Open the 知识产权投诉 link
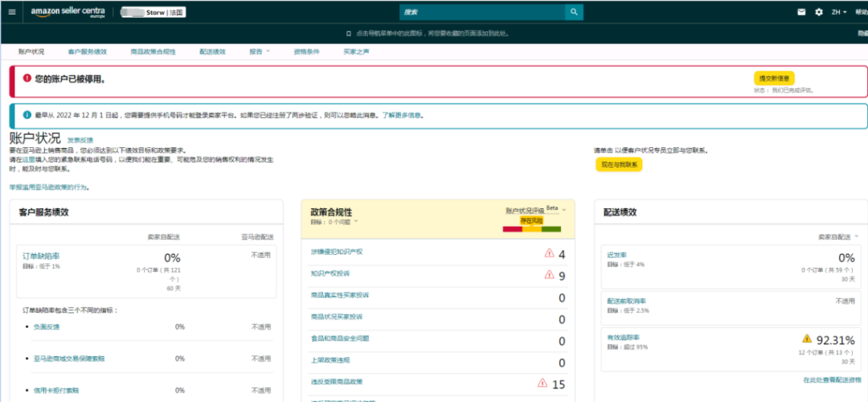This screenshot has height=402, width=868. click(x=330, y=273)
